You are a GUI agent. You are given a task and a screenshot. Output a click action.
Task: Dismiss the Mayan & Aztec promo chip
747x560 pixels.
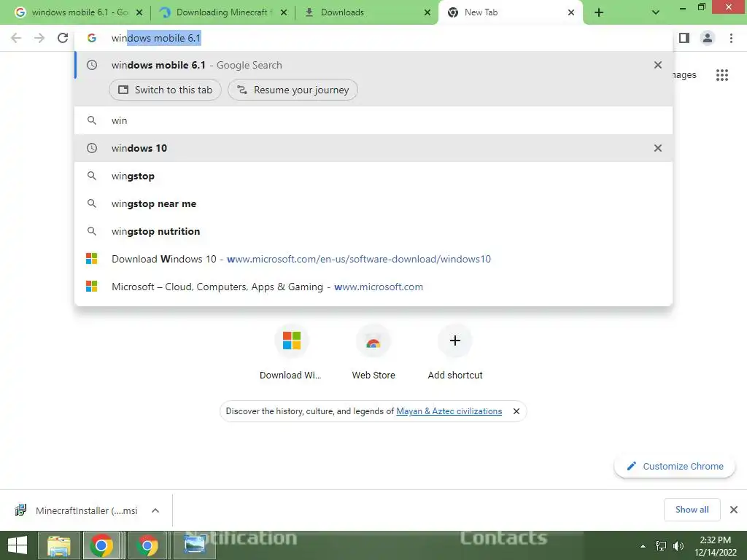tap(516, 411)
